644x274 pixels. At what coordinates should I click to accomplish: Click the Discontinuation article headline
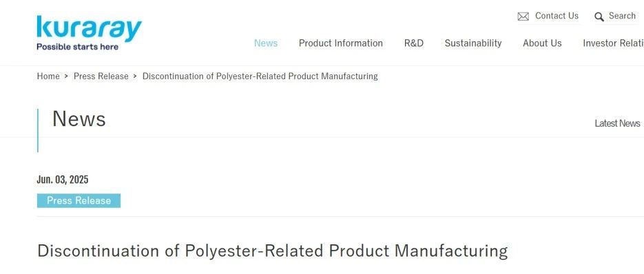click(x=272, y=251)
